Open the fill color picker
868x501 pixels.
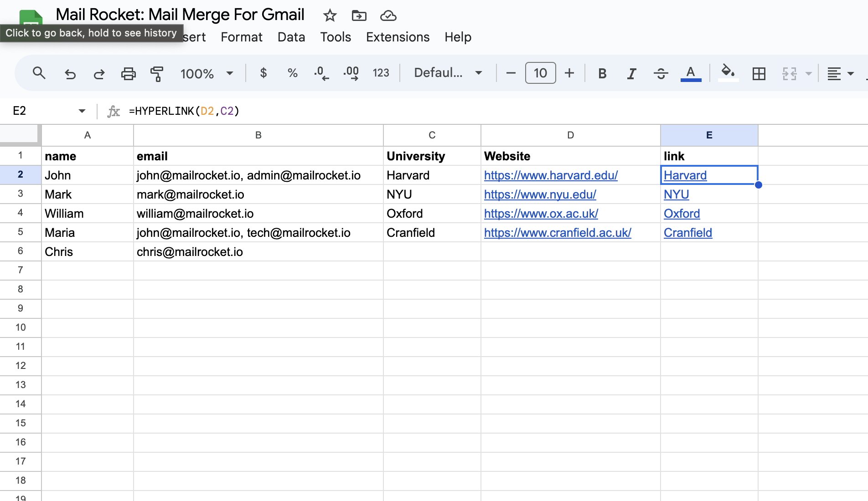(x=728, y=72)
